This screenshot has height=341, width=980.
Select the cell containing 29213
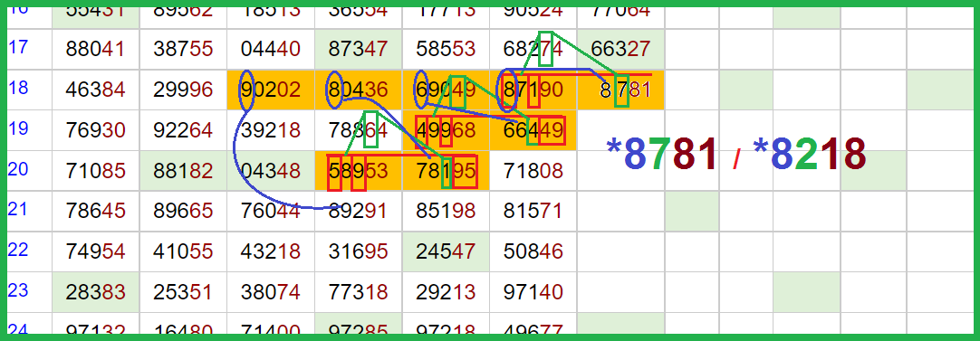click(446, 292)
